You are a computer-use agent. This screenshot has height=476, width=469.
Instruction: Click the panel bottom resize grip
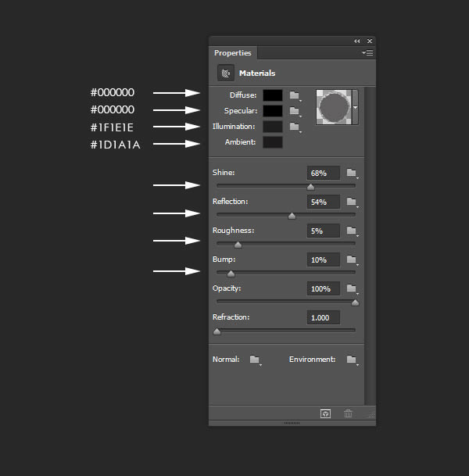point(292,423)
